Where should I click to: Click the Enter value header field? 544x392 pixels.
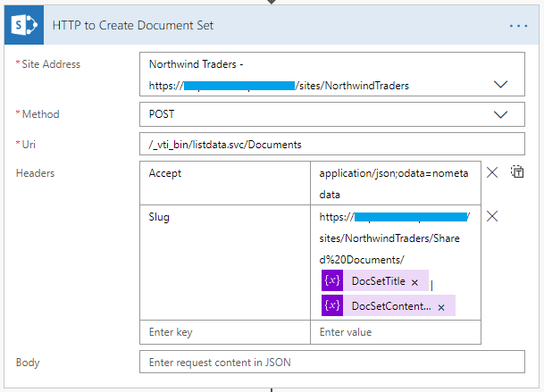coord(399,332)
